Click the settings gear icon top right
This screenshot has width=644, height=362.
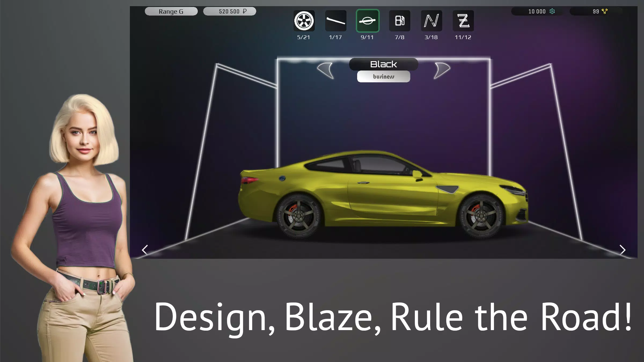coord(552,12)
